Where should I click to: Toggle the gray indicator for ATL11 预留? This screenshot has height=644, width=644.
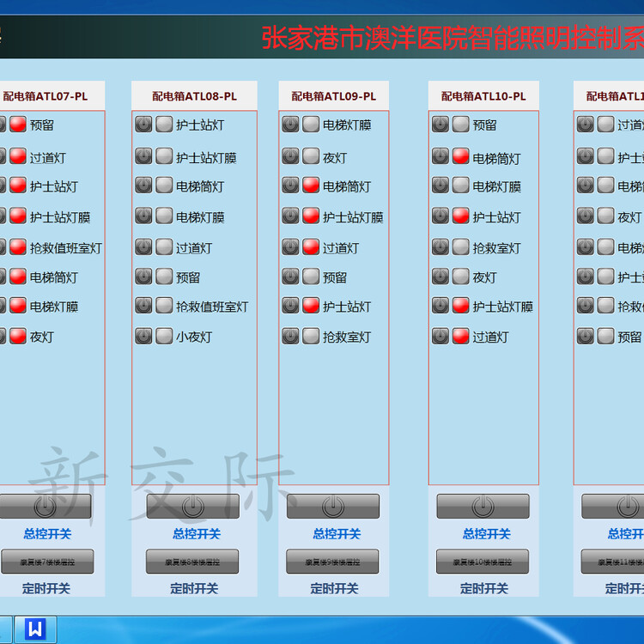click(x=606, y=336)
